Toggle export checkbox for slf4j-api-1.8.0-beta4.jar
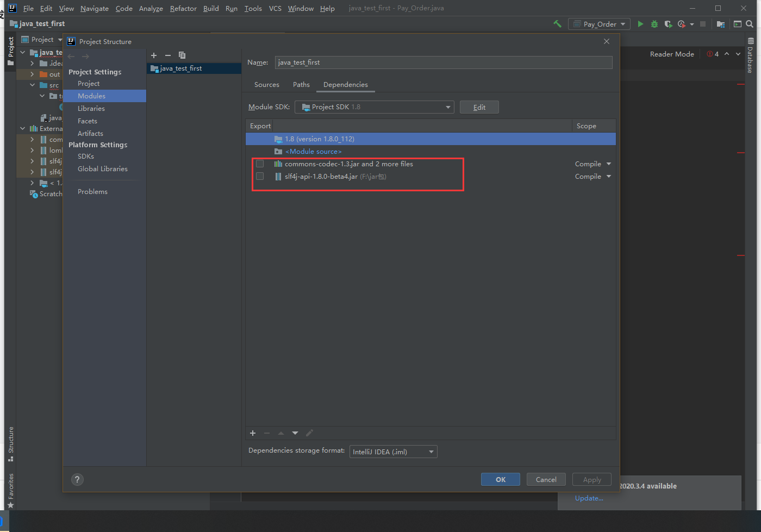The height and width of the screenshot is (532, 761). (x=260, y=176)
